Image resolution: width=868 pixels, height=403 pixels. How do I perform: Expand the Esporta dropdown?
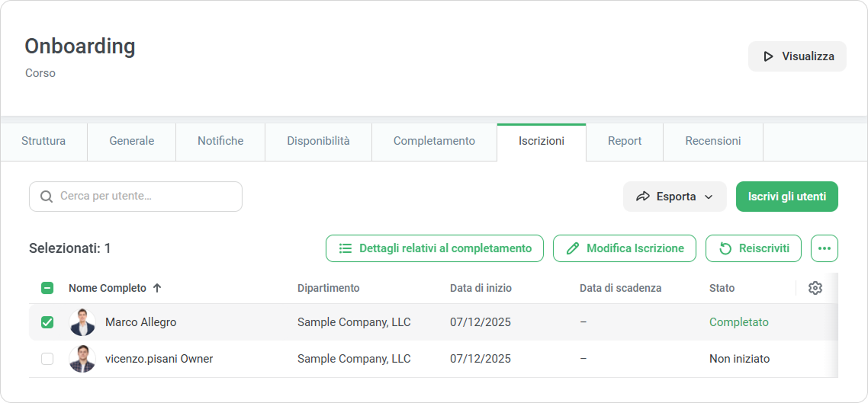[x=674, y=197]
